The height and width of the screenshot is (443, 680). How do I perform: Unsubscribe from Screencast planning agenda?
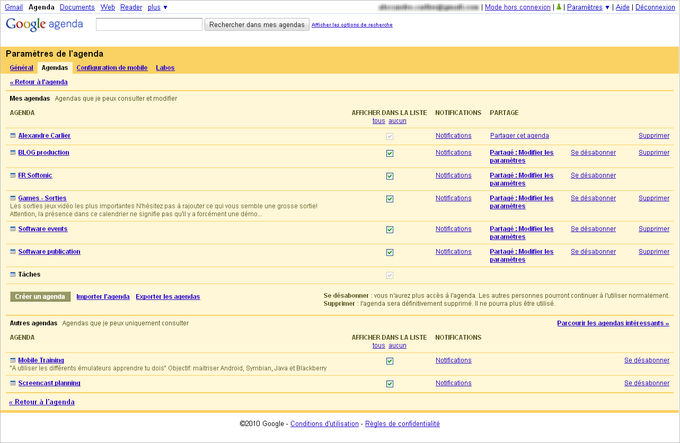coord(647,383)
